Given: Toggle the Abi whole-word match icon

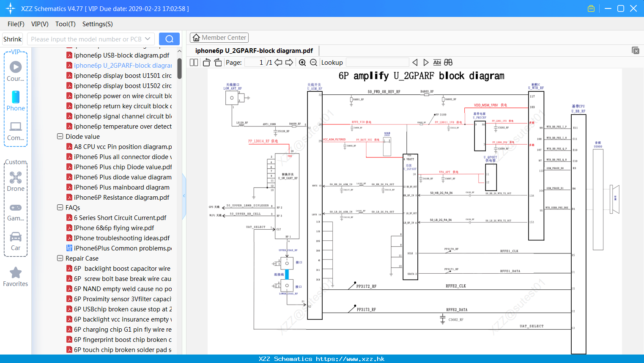Looking at the screenshot, I should pos(437,62).
